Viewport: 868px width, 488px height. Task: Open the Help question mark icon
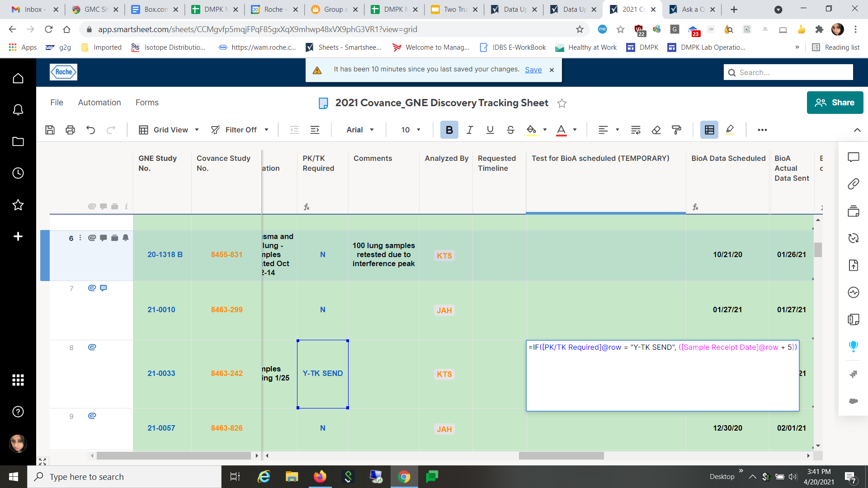(18, 412)
